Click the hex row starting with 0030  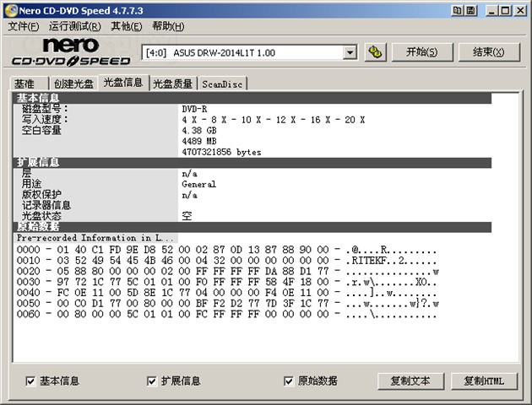coord(226,282)
